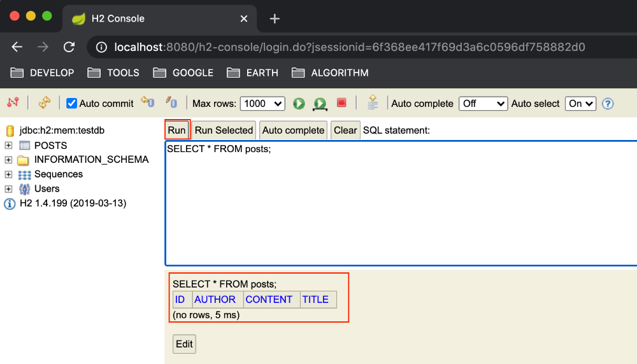Click the Run Selected toolbar icon
Screen dimensions: 637x364
(x=320, y=104)
